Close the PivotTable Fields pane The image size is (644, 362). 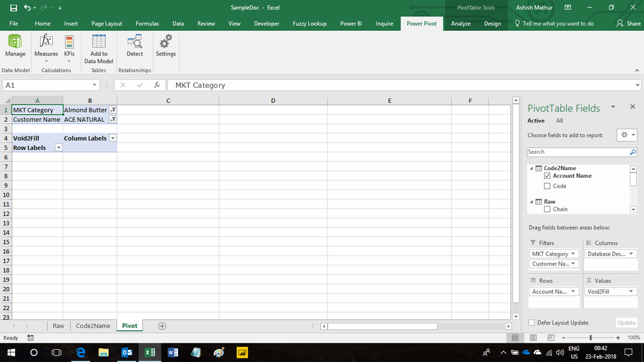(x=632, y=107)
